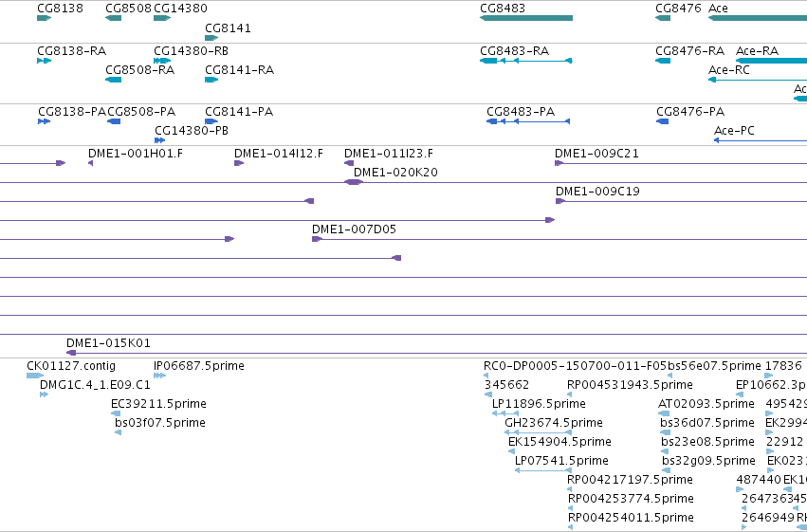Click the IP06687.5prime EST label
Screen dimensions: 807x532
click(x=198, y=366)
